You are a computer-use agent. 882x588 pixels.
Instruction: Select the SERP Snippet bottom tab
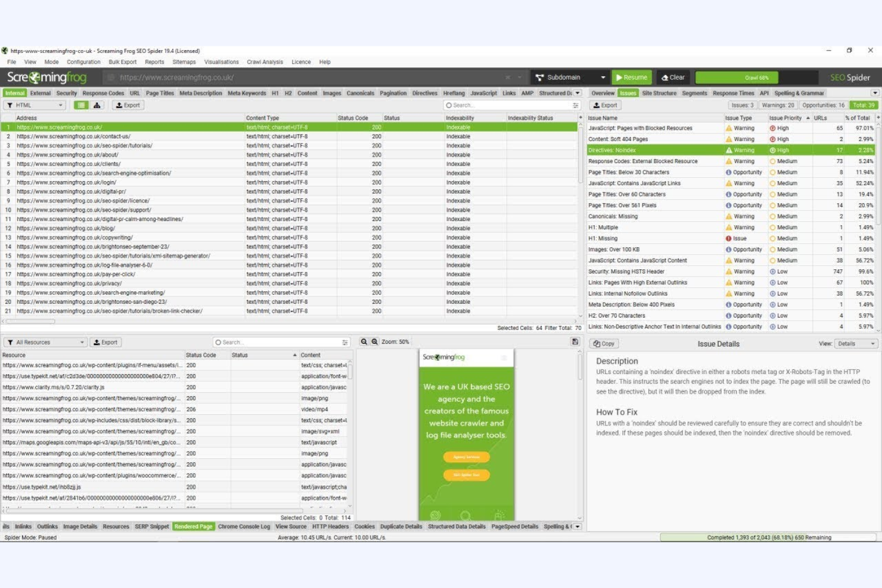[151, 527]
